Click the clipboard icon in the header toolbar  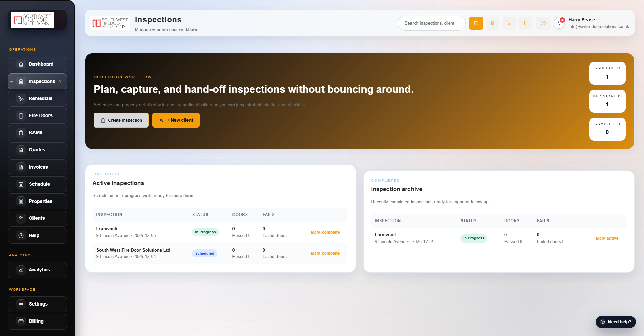(x=476, y=23)
